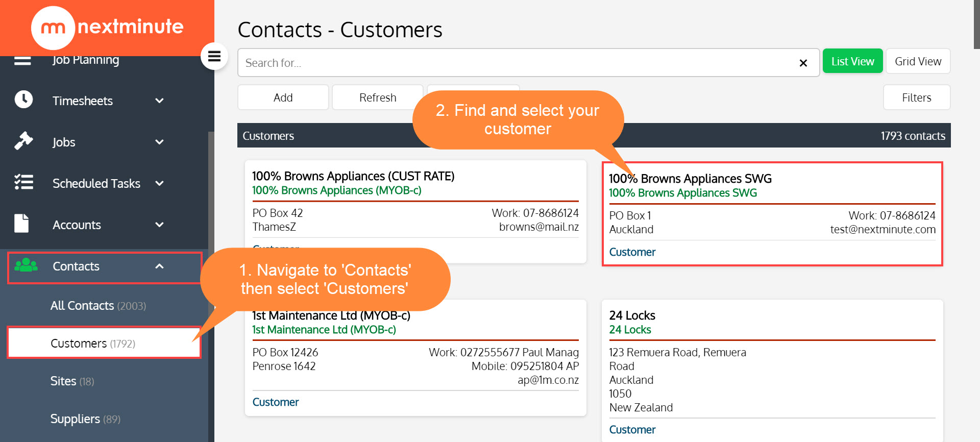980x442 pixels.
Task: Switch to Grid View
Action: tap(918, 61)
